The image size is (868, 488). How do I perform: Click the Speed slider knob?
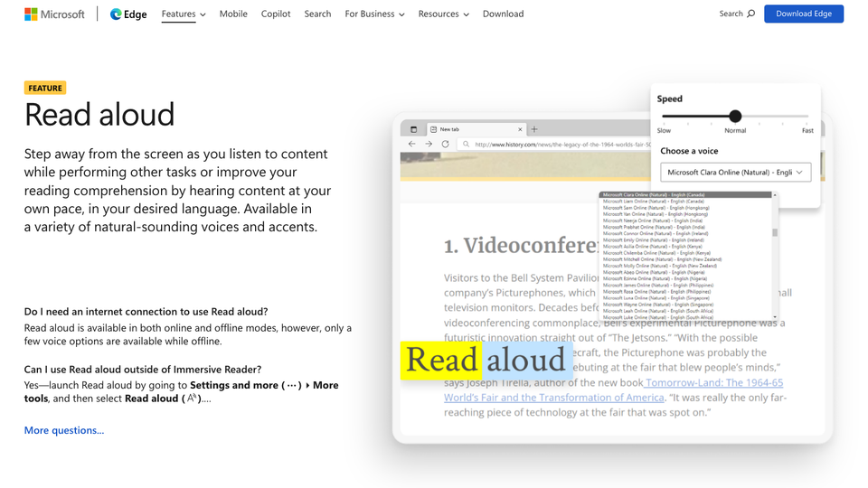coord(734,117)
